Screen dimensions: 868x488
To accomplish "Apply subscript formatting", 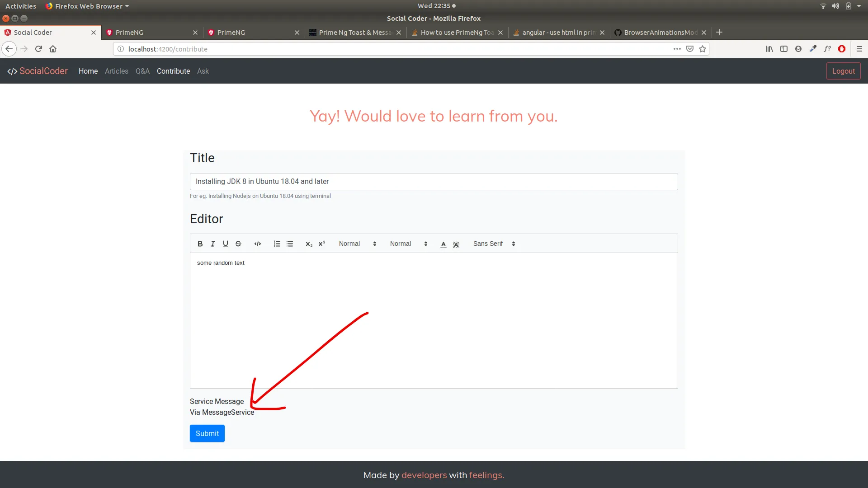I will (309, 244).
